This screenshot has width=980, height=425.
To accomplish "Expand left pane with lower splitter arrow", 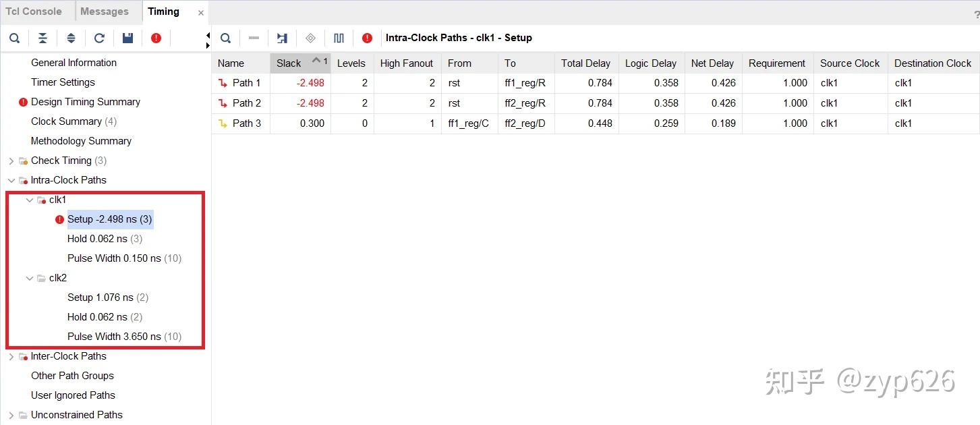I will click(x=208, y=45).
